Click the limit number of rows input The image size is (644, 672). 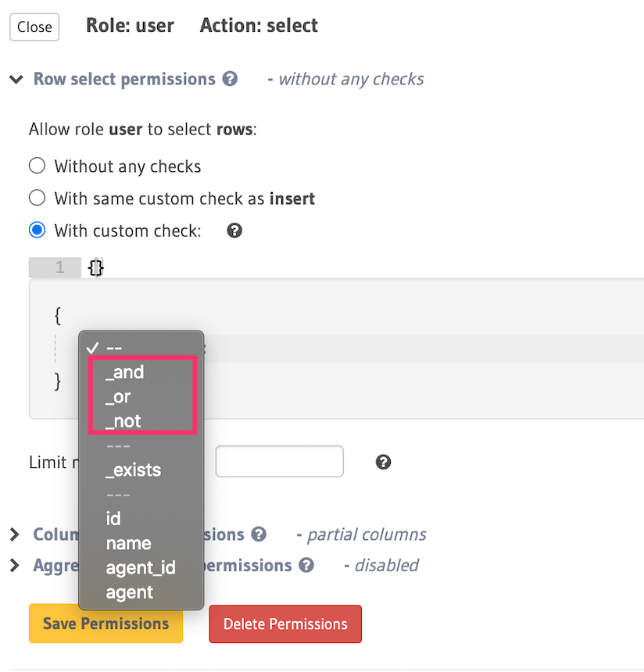pyautogui.click(x=279, y=461)
